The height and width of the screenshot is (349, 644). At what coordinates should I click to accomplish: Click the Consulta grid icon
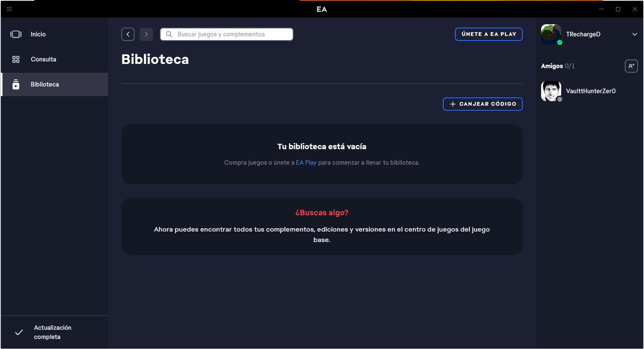pos(16,59)
